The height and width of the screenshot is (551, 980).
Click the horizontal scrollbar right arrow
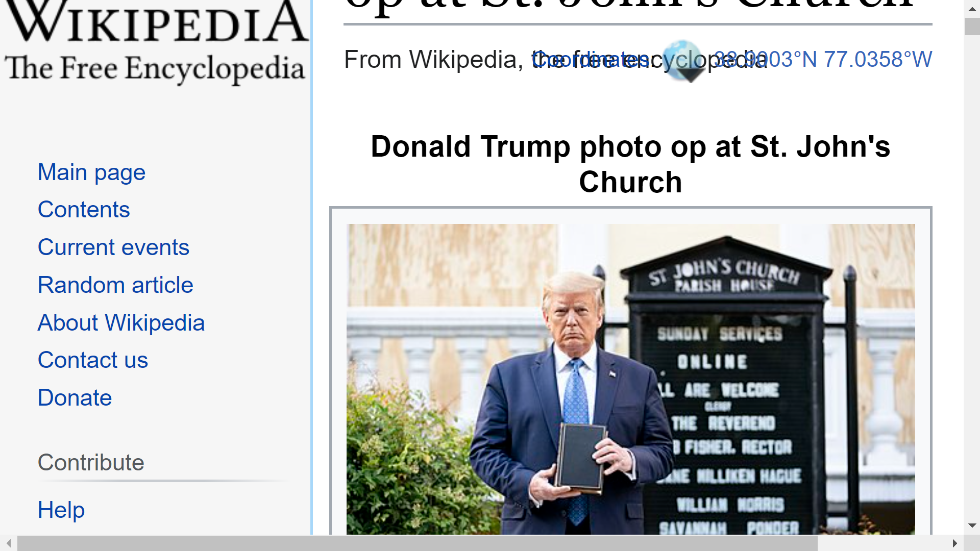[955, 543]
